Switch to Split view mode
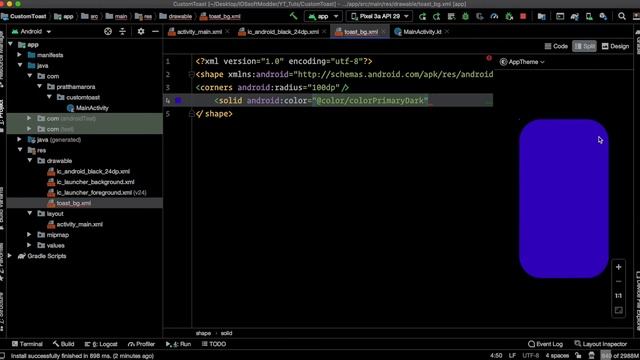640x360 pixels. (584, 46)
